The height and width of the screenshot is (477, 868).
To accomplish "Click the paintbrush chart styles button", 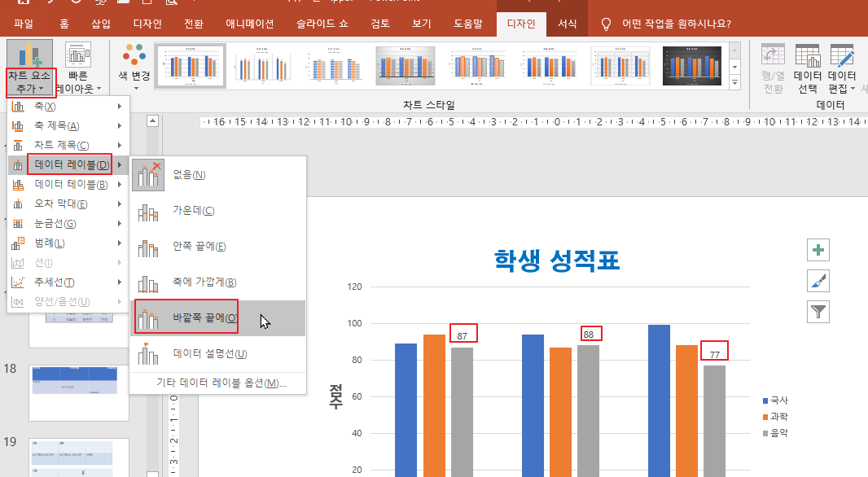I will (818, 281).
